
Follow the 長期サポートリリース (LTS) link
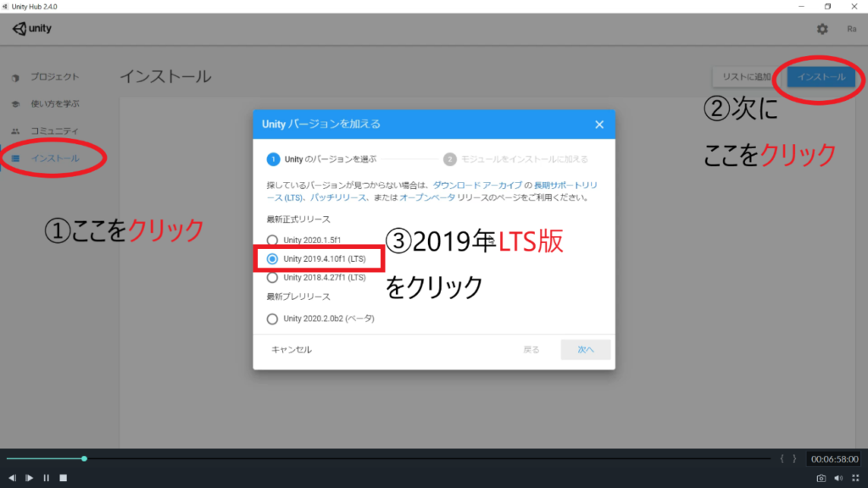(565, 186)
